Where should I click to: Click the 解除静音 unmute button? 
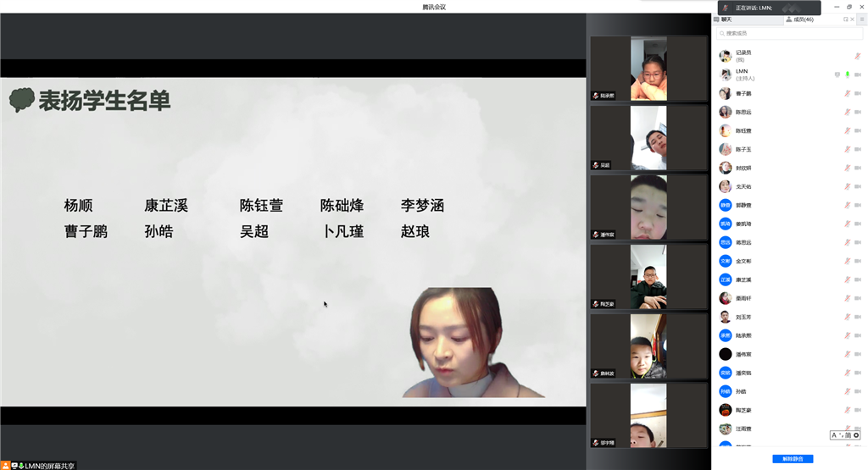(x=793, y=459)
